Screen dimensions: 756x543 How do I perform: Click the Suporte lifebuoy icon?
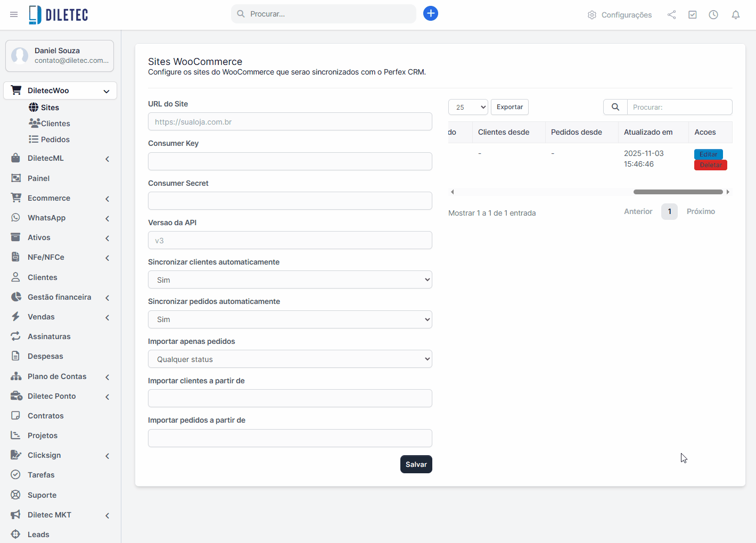click(x=16, y=495)
